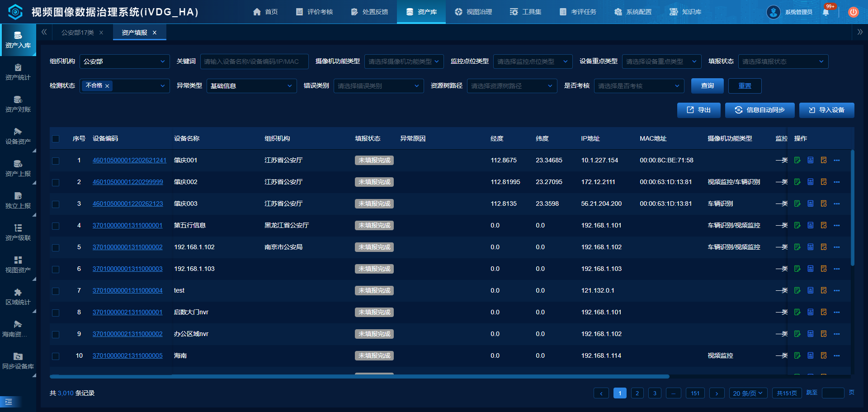Check the checkbox for row 5
868x412 pixels.
point(56,247)
